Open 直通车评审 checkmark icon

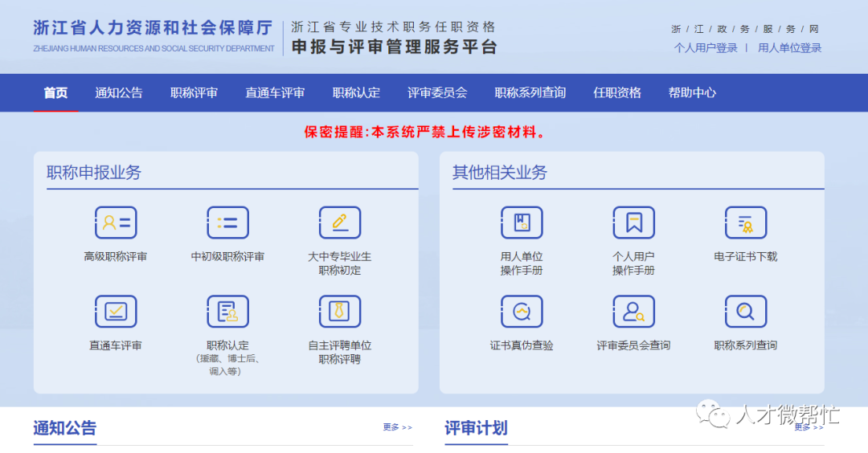point(116,312)
